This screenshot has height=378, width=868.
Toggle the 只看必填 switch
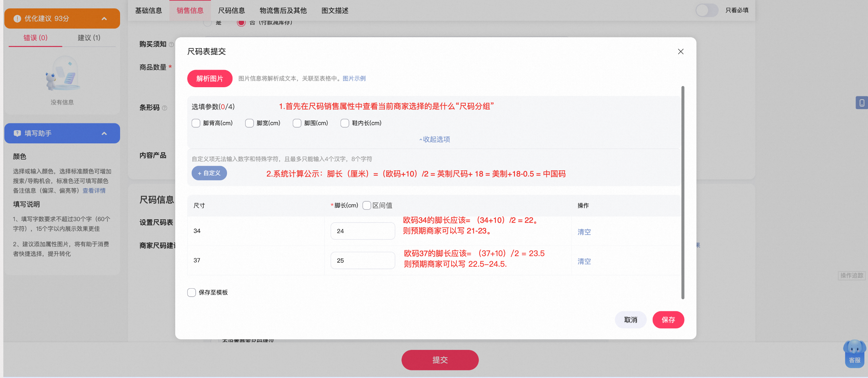tap(707, 10)
